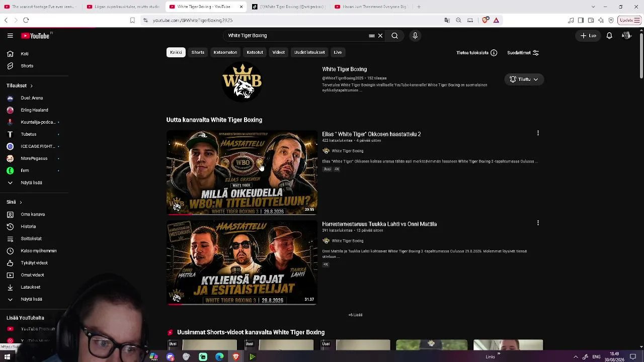Viewport: 644px width, 362px height.
Task: Open the YouTube guide hamburger menu
Action: pyautogui.click(x=10, y=36)
